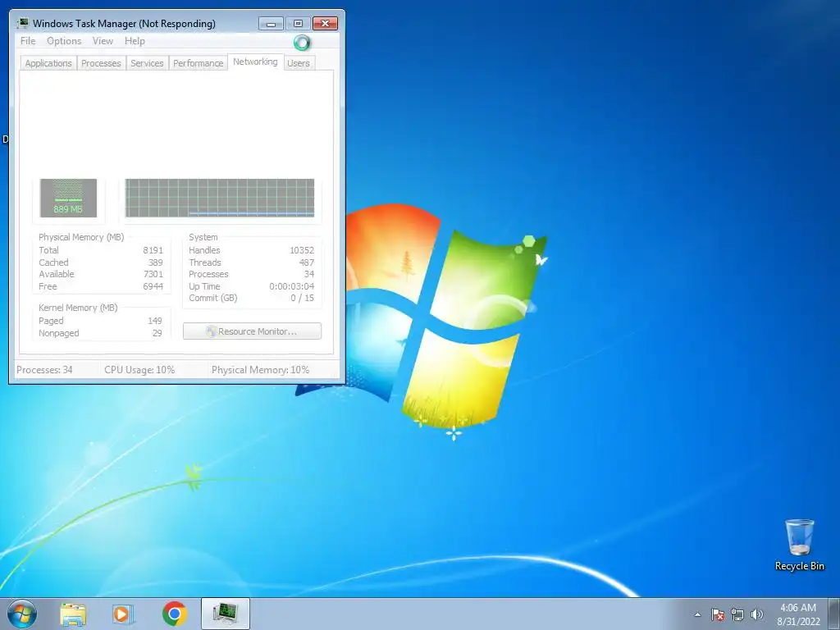Select the Task Manager taskbar button
The image size is (840, 630).
click(226, 614)
